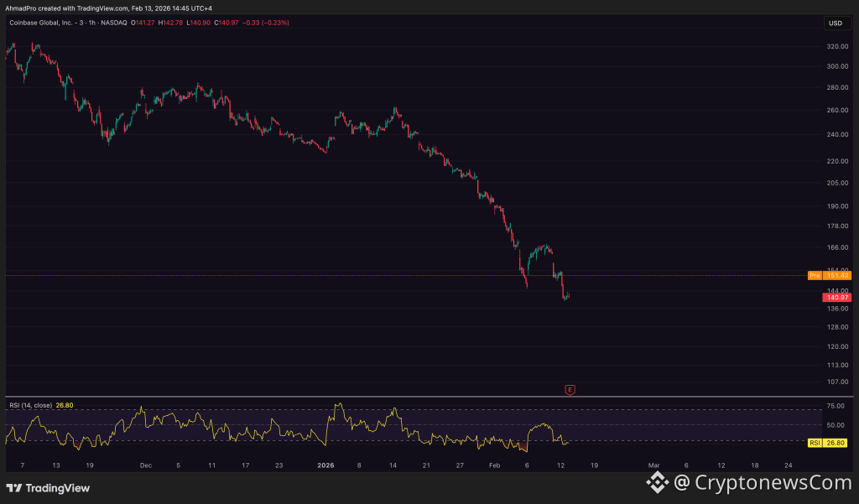Image resolution: width=859 pixels, height=504 pixels.
Task: Click the red 140.97 price label
Action: pos(836,298)
